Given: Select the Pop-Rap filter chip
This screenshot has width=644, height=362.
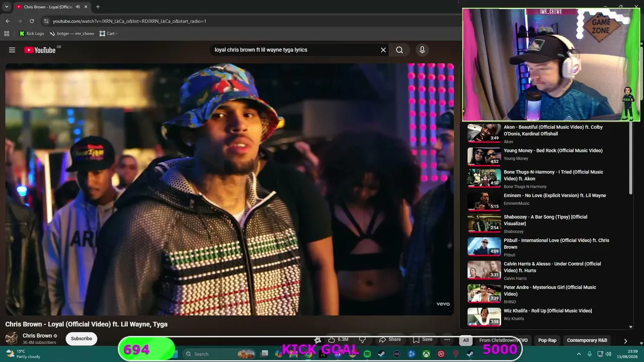Looking at the screenshot, I should [547, 340].
